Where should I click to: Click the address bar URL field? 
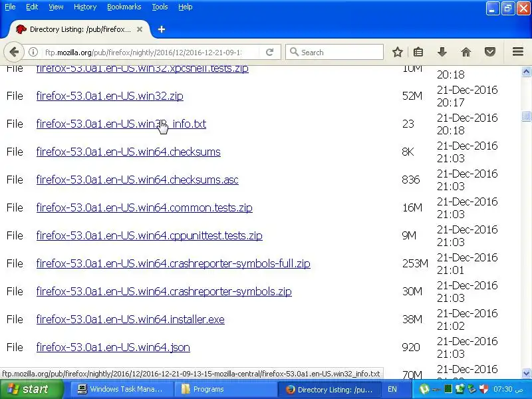coord(143,53)
